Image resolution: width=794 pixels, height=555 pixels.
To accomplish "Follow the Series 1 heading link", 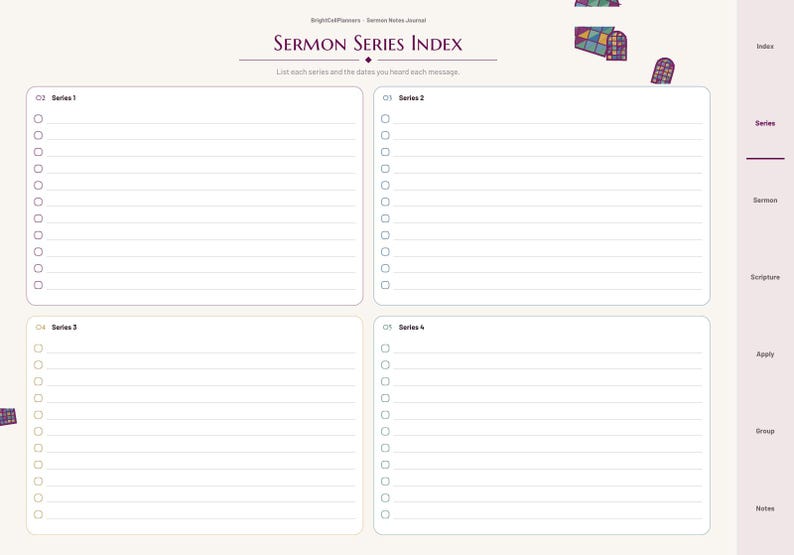I will pyautogui.click(x=64, y=98).
